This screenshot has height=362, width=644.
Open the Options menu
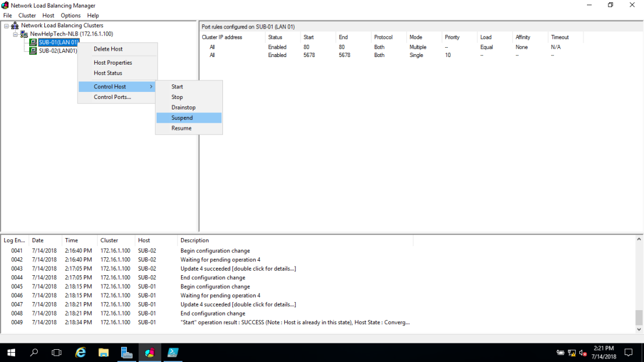pos(70,16)
